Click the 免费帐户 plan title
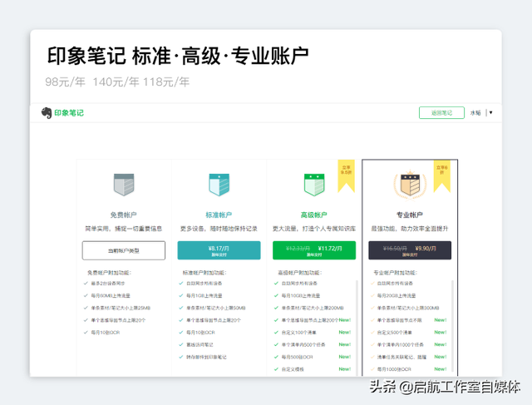 point(123,215)
